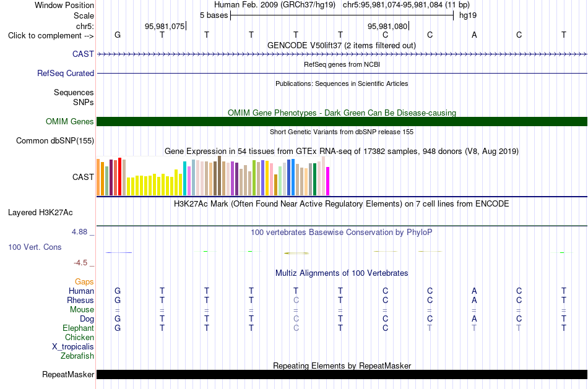The height and width of the screenshot is (389, 588).
Task: Click the cyan bar in GTEx expression chart
Action: tap(184, 178)
